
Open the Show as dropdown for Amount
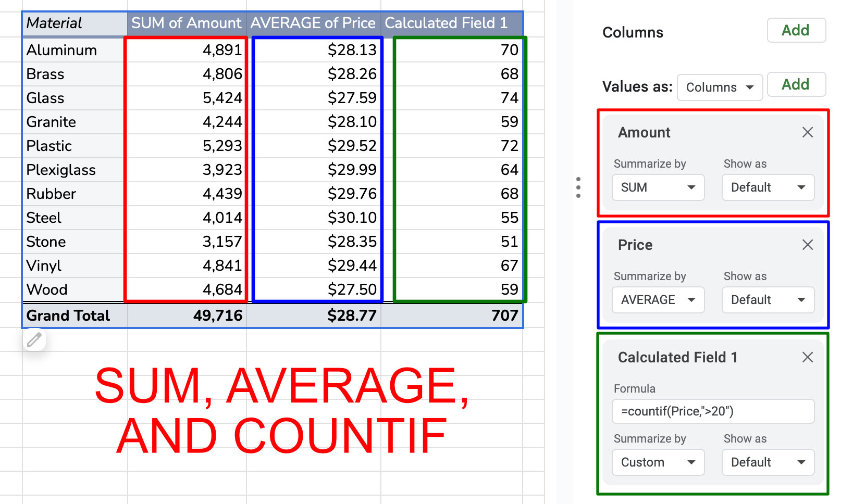[768, 187]
